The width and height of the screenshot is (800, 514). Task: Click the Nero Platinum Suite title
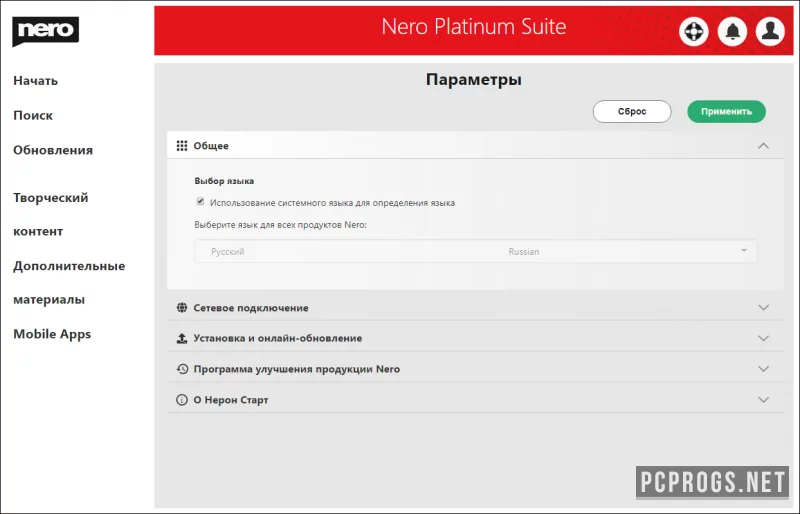click(474, 27)
